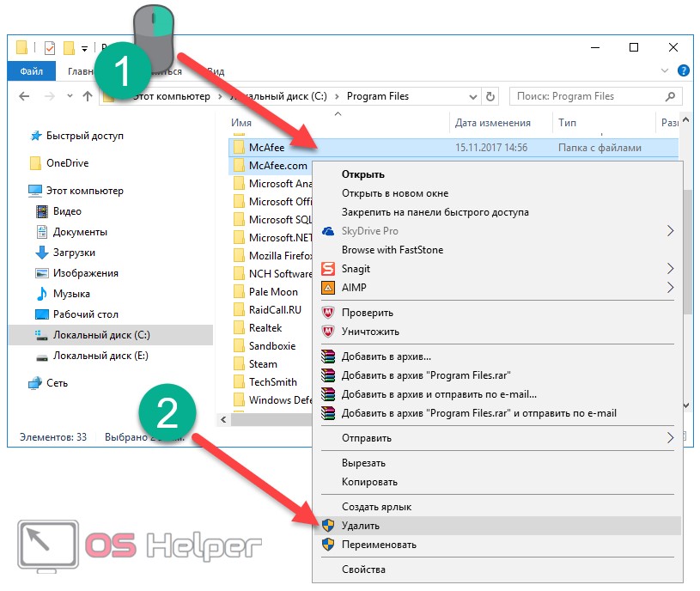
Task: Select Свойства in the context menu
Action: coord(497,570)
